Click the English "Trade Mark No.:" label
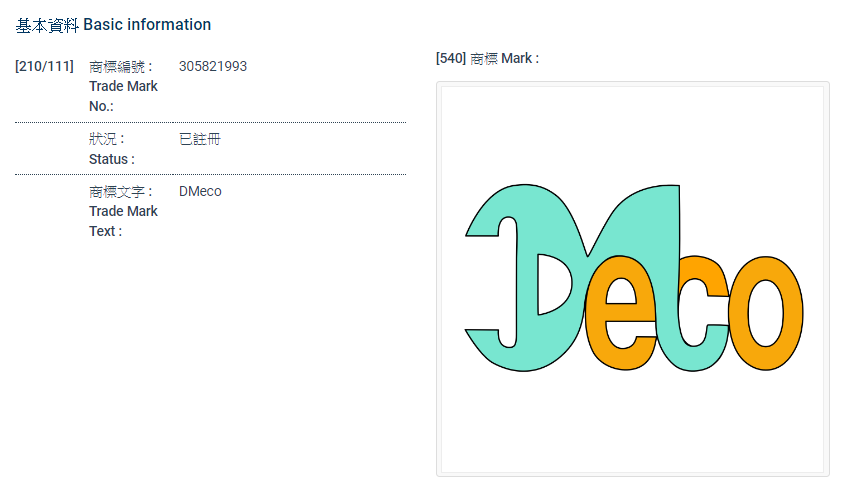The width and height of the screenshot is (844, 489). click(x=123, y=96)
